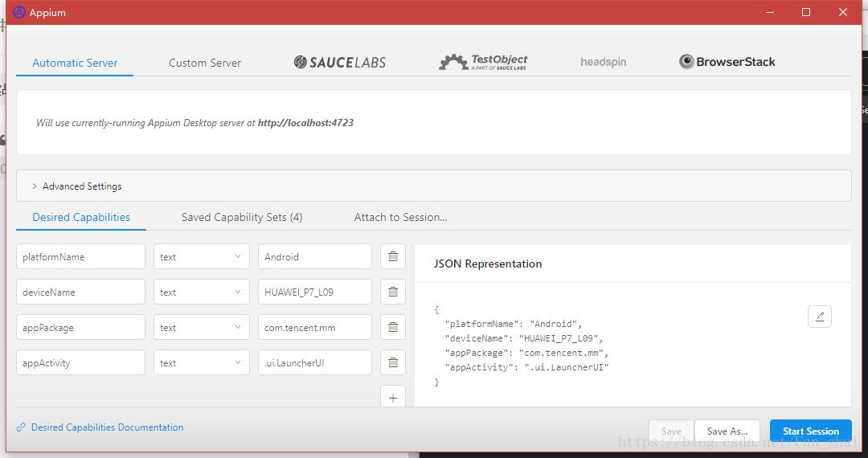
Task: Select the Automatic Server tab
Action: tap(75, 63)
